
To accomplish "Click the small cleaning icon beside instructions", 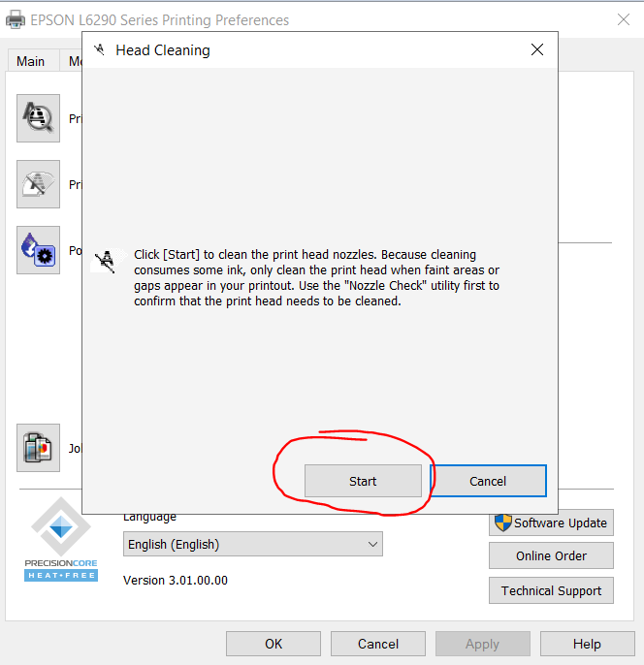I will tap(104, 261).
